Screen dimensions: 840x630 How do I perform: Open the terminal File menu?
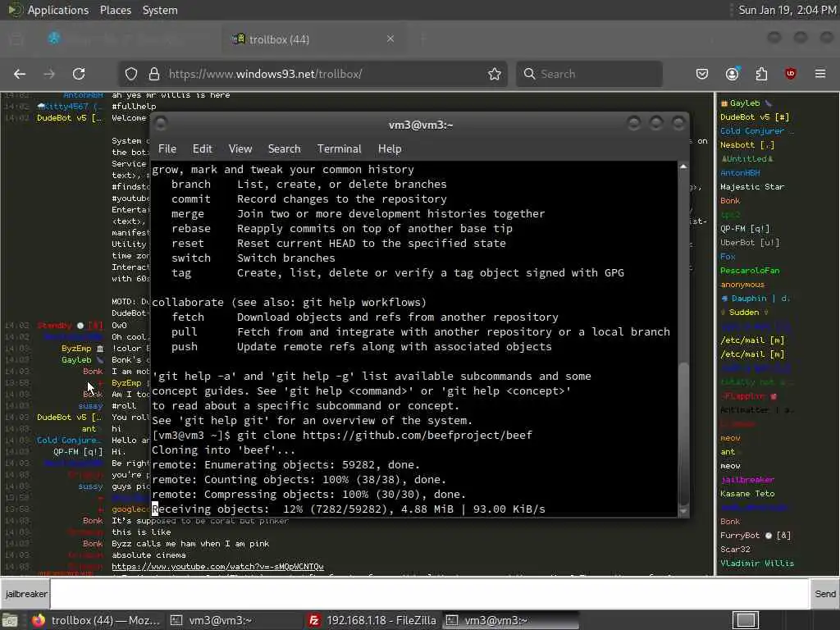(167, 149)
